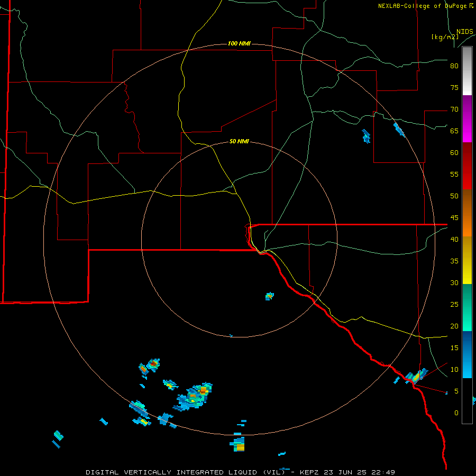Click the isolated storm cell inside the 50 NMI ring
Image resolution: width=476 pixels, height=476 pixels.
tap(270, 296)
